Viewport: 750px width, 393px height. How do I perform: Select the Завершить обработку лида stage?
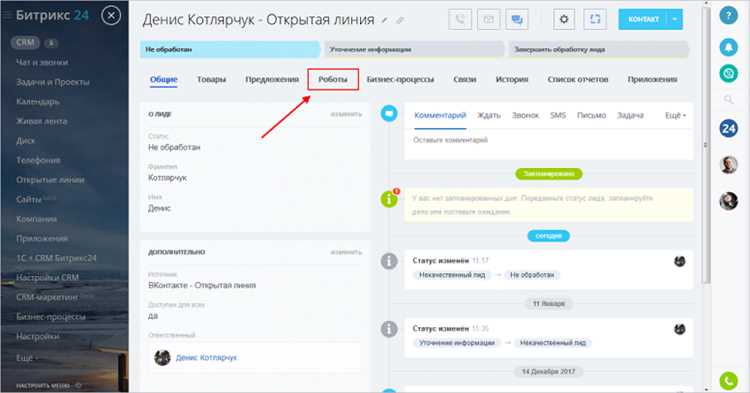tap(598, 50)
